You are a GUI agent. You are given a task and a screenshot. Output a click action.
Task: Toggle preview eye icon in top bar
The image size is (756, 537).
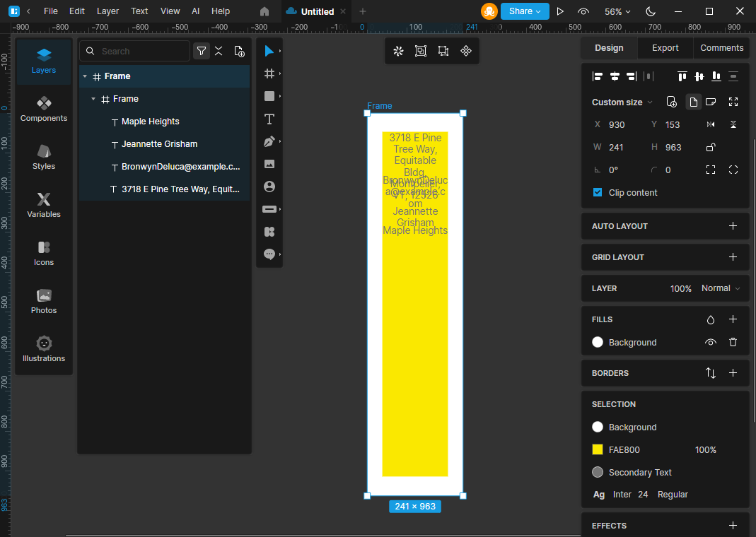[583, 11]
